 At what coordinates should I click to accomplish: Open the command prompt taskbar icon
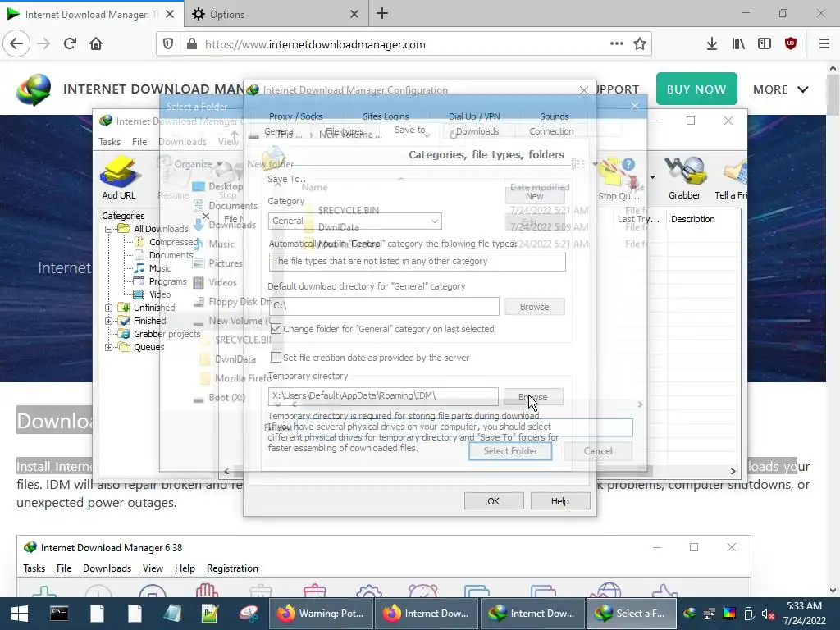point(59,614)
